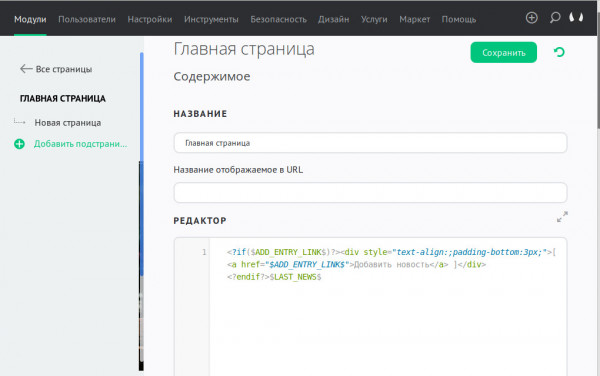Click the plus circle icon in top bar

pyautogui.click(x=532, y=18)
